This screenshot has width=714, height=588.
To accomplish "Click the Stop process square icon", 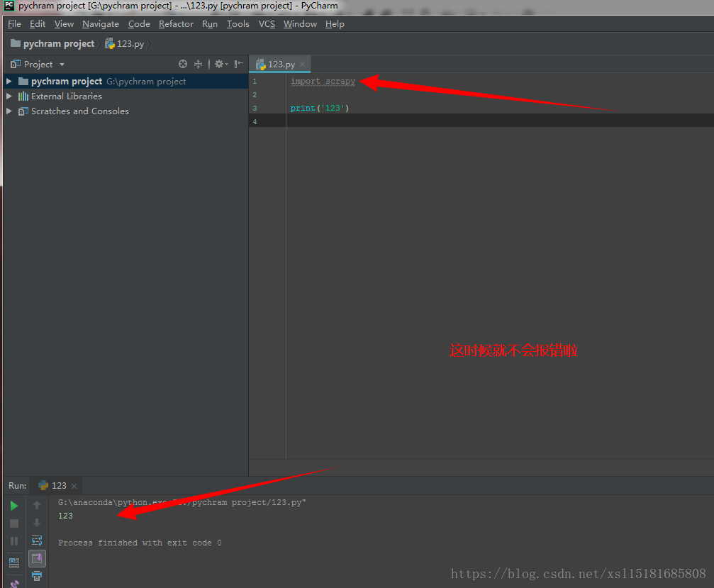I will tap(14, 523).
